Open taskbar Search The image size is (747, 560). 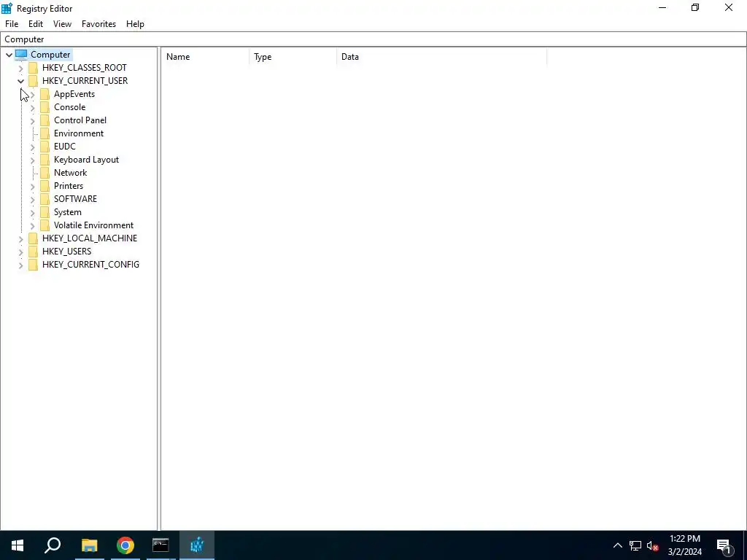[53, 545]
